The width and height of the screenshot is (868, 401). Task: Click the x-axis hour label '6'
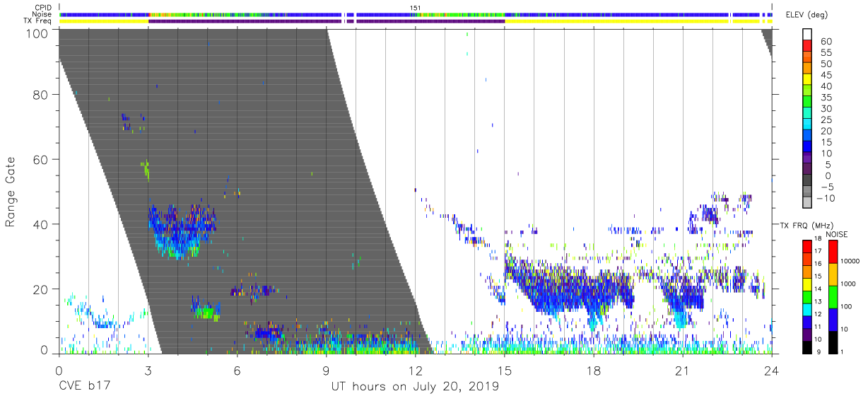[237, 371]
